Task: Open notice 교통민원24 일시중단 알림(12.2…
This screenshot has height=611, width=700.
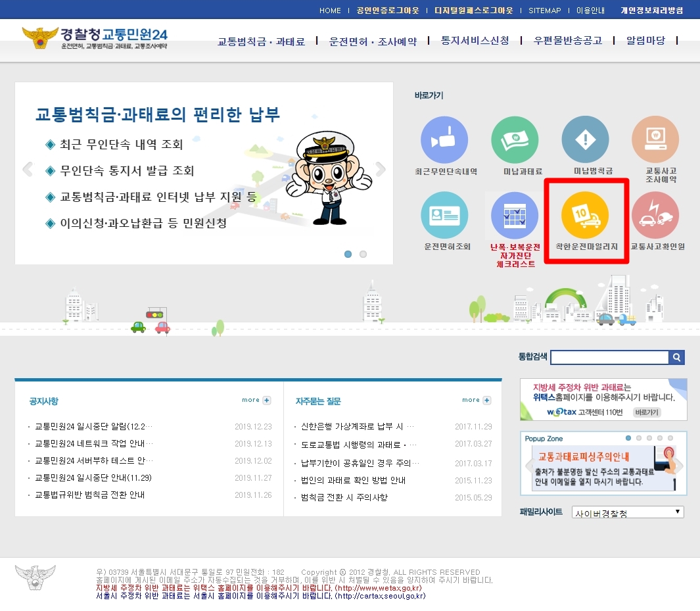Action: pyautogui.click(x=93, y=427)
